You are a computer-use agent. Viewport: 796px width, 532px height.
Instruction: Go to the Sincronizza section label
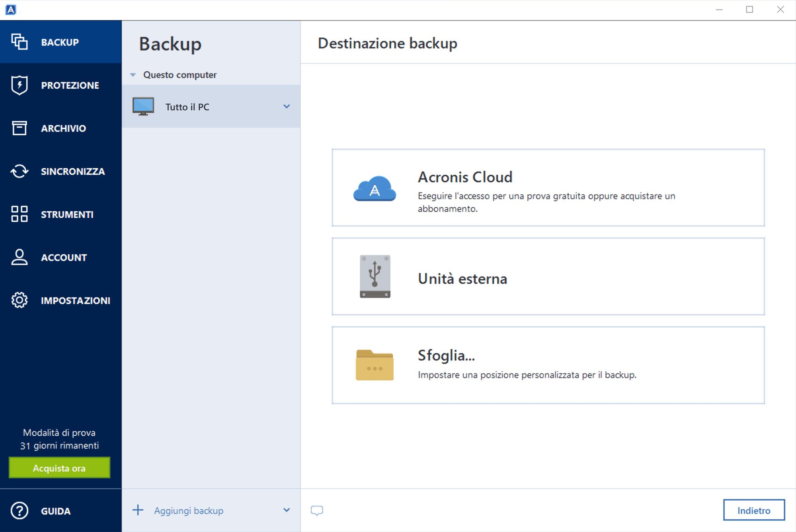click(x=73, y=171)
